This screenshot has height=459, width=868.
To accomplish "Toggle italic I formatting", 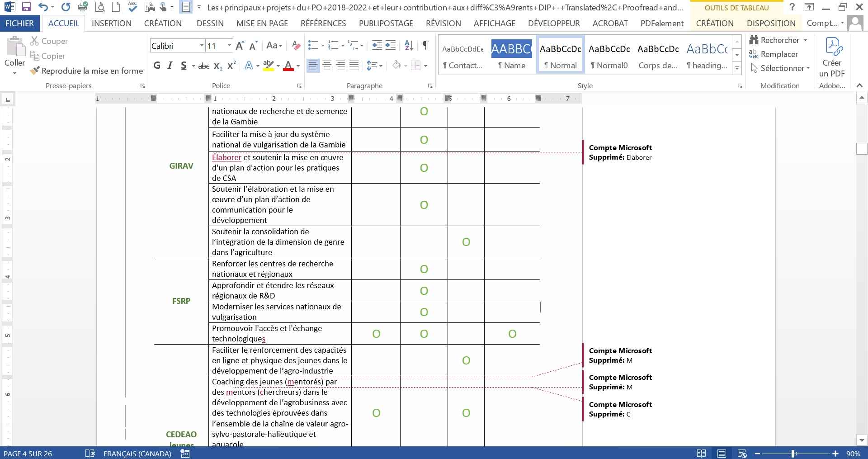I will pos(170,66).
